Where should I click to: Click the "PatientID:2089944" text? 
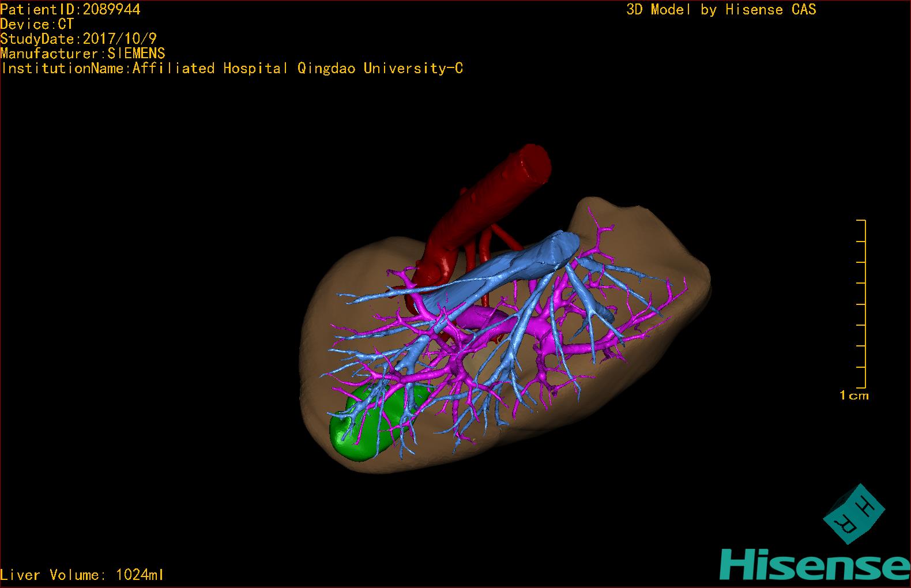70,9
